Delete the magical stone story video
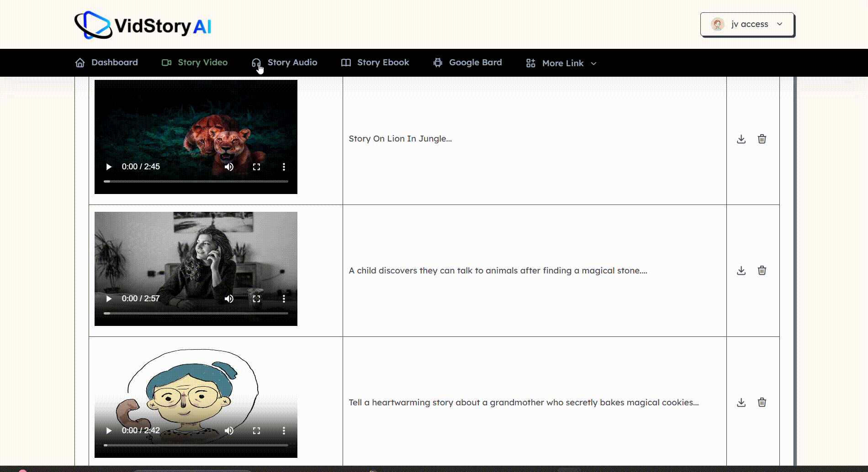868x472 pixels. 762,271
